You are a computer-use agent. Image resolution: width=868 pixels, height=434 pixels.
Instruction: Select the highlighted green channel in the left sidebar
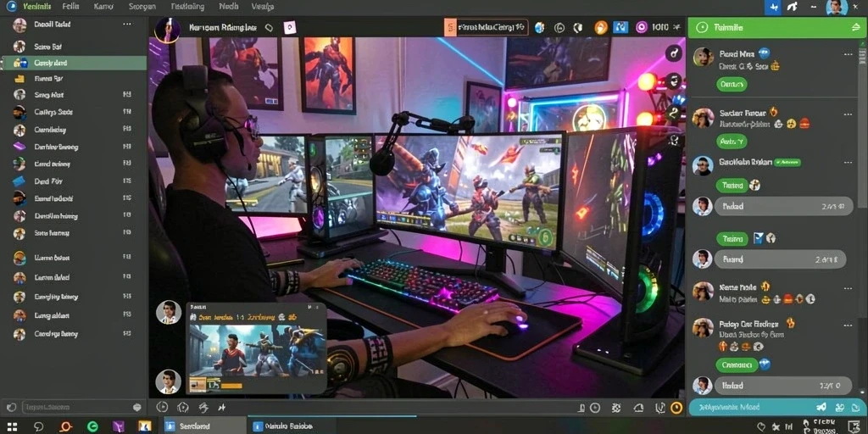[74, 63]
